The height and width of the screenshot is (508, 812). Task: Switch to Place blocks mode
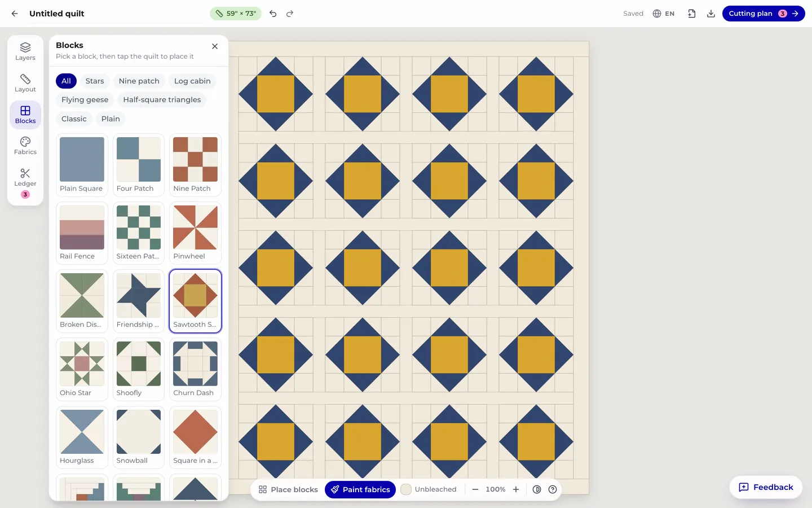coord(288,489)
